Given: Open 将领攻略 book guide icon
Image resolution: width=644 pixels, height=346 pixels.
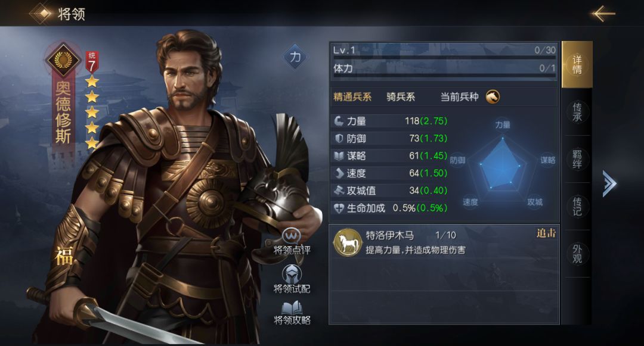Looking at the screenshot, I should click(x=292, y=308).
